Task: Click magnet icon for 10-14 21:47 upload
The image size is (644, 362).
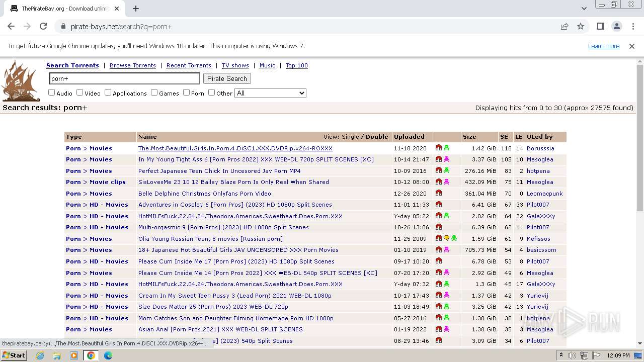Action: click(439, 159)
